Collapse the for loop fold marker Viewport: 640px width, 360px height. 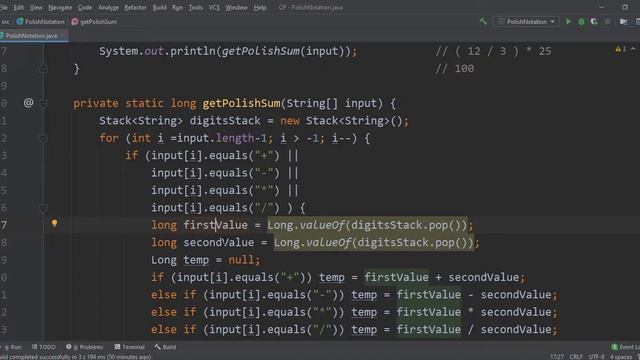click(x=43, y=138)
